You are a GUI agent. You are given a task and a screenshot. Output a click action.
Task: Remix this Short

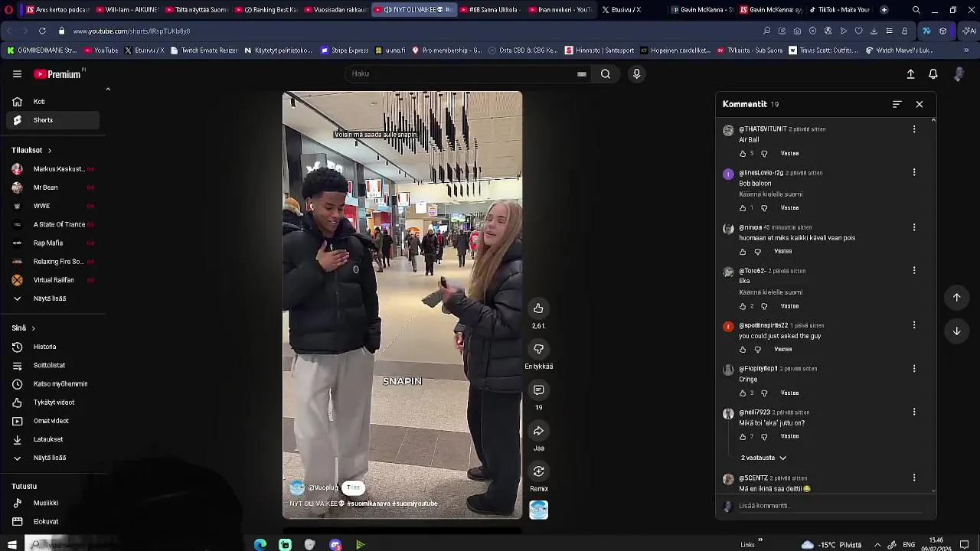538,471
